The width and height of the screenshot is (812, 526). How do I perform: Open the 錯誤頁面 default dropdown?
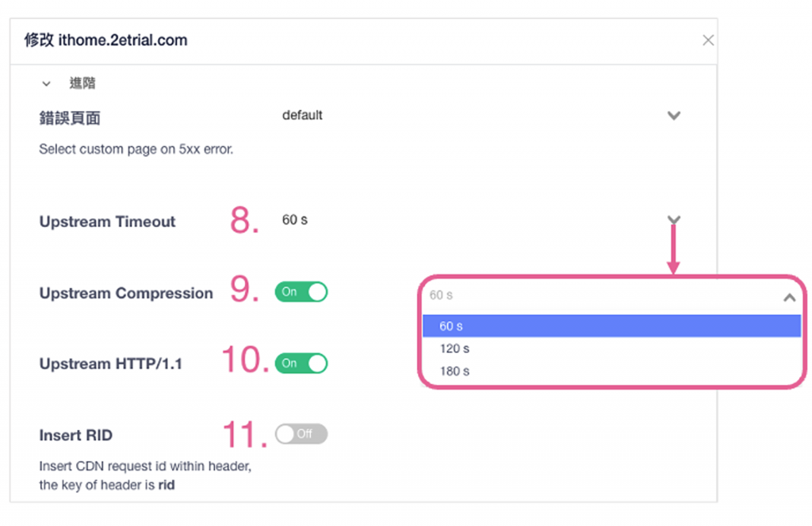[673, 116]
